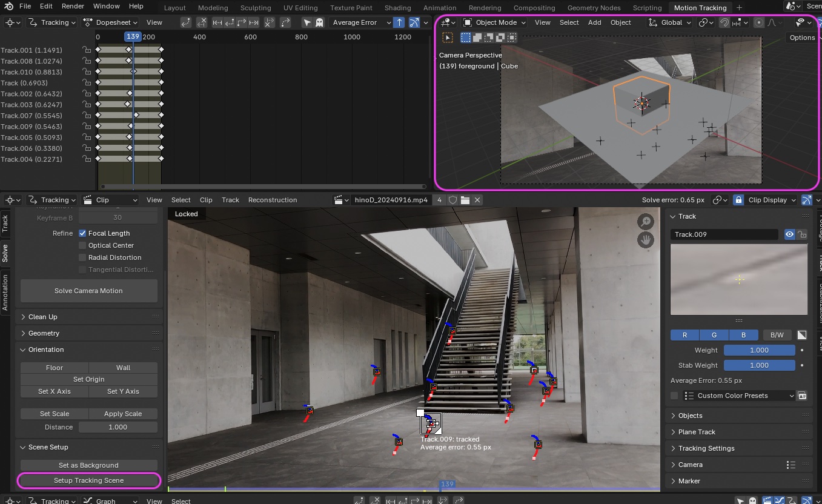Open the Reconstruction menu
The height and width of the screenshot is (504, 822).
[x=273, y=200]
